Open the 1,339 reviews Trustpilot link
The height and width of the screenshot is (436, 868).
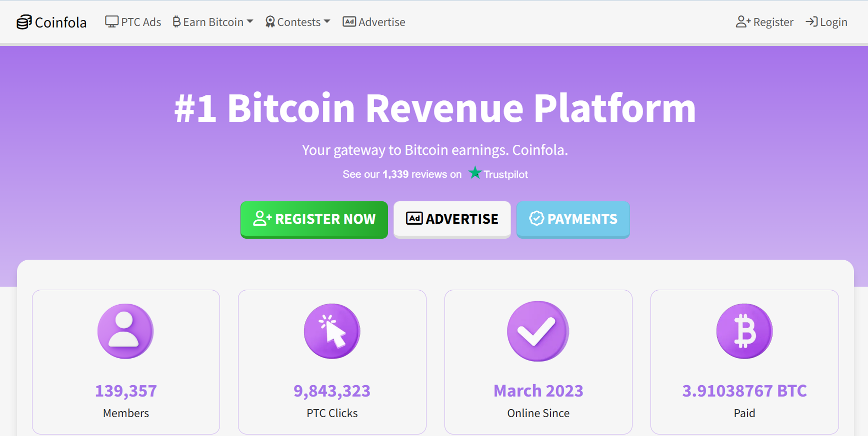(x=435, y=174)
